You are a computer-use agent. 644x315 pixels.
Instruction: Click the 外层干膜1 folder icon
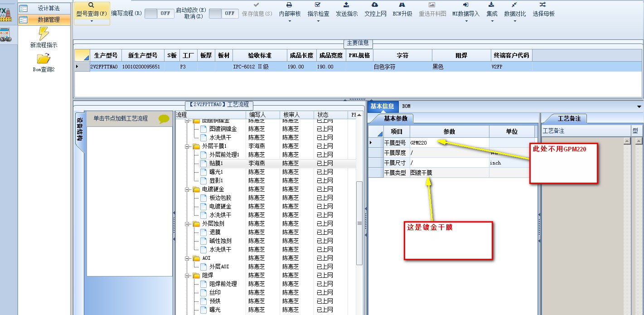[x=196, y=146]
